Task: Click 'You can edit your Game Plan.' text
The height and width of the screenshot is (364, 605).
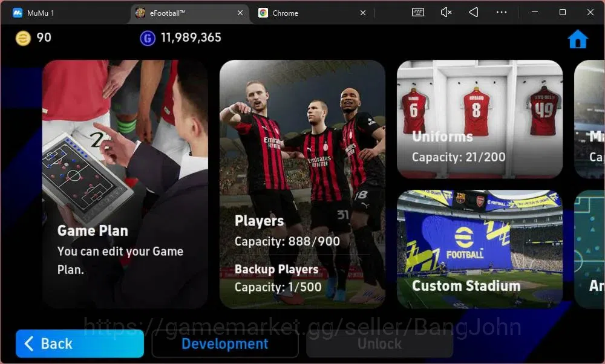Action: pos(120,260)
